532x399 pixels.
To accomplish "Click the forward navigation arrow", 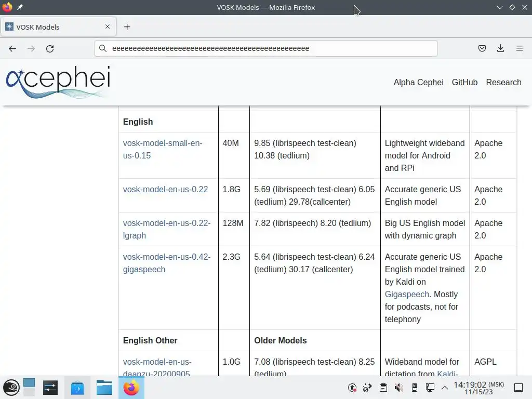I will (31, 48).
